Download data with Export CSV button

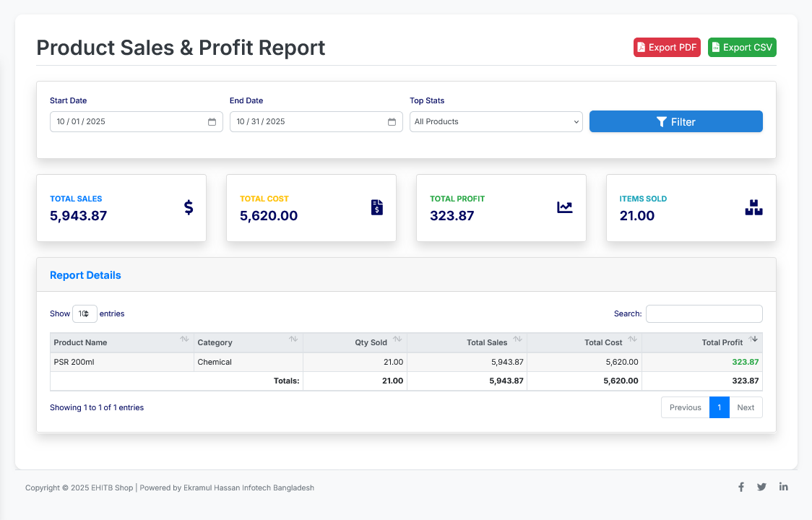coord(742,48)
